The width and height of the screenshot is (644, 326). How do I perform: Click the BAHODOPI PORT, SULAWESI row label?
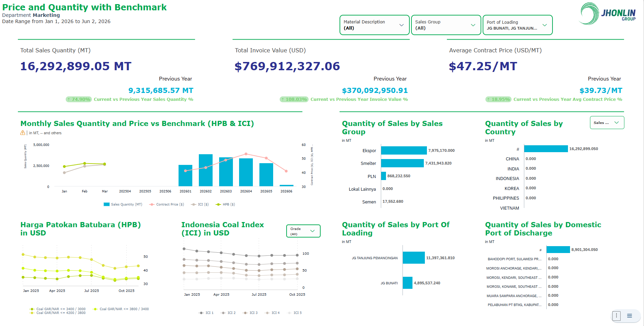point(515,259)
